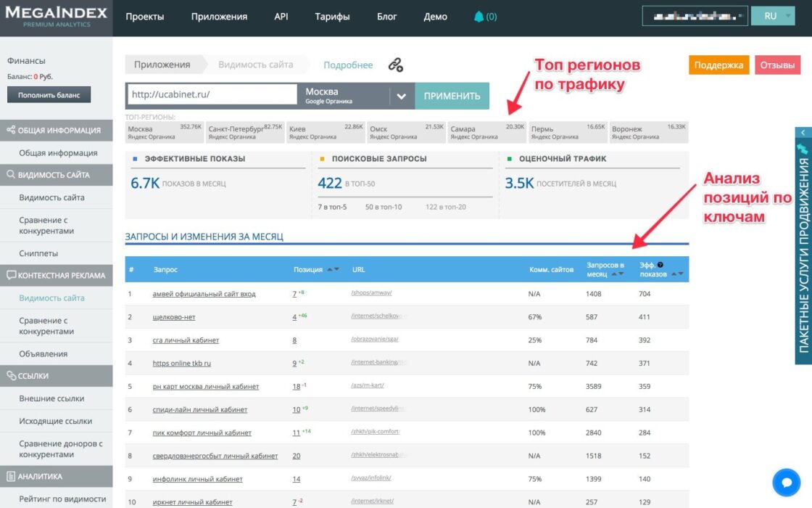The image size is (812, 508).
Task: Open query сга личный кабинет
Action: (x=186, y=340)
